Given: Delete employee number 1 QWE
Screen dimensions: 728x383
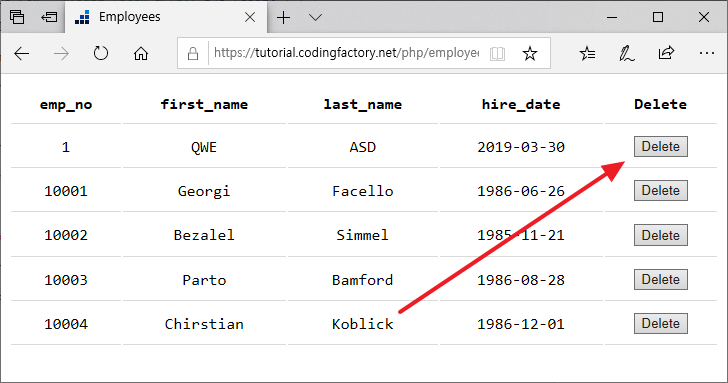Looking at the screenshot, I should click(x=661, y=147).
